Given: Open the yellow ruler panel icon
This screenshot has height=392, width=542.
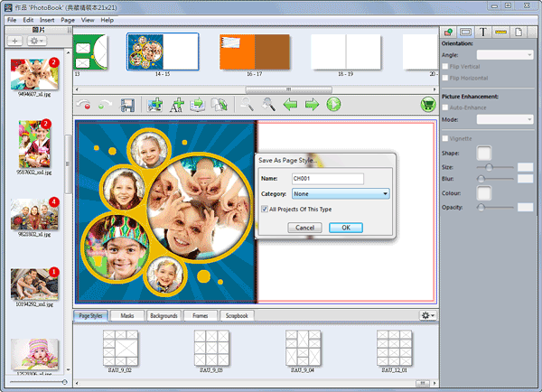Looking at the screenshot, I should tap(500, 33).
